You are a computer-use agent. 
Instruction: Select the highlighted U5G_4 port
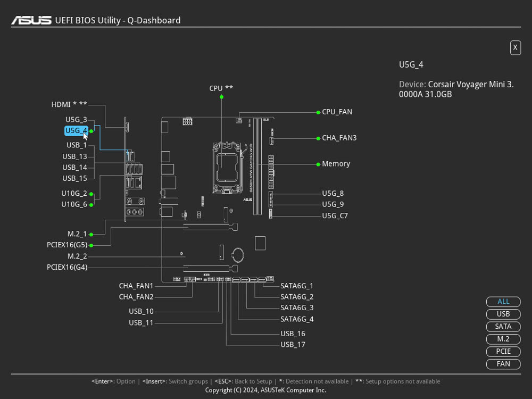coord(76,130)
